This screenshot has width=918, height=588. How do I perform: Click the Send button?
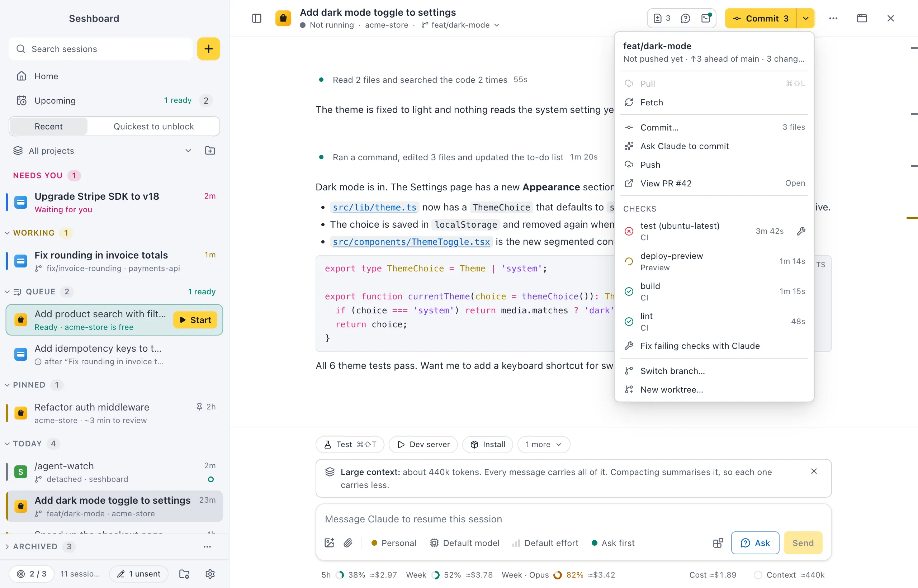803,543
